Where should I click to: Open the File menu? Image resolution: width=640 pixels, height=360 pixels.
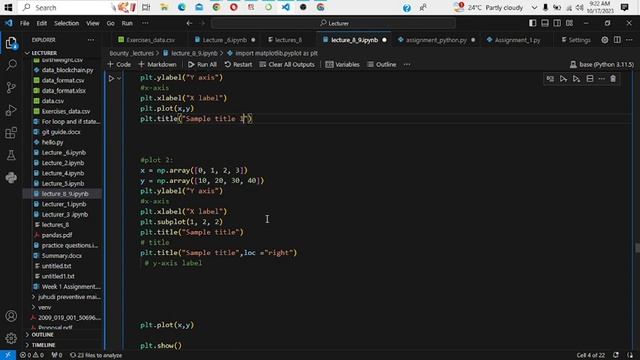point(24,23)
